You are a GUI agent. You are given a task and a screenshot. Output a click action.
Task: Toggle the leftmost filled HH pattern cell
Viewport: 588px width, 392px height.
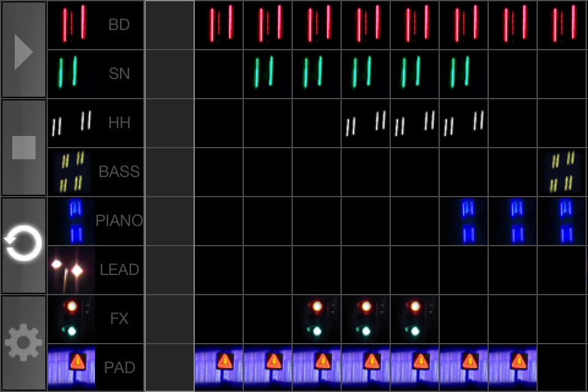point(366,123)
